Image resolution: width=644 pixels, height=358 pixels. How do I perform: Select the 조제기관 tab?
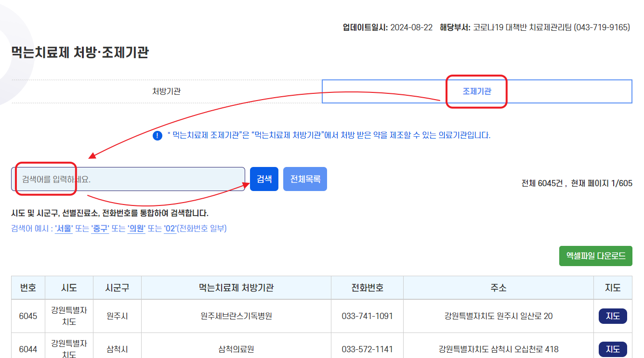477,91
